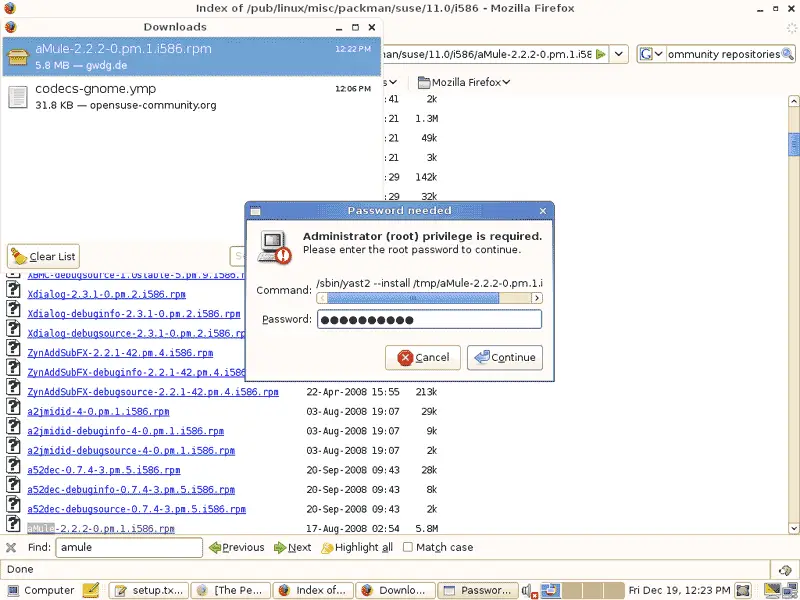Click file icon beside ZynAddSubFX-2.2.1-42.pm.4.i586.rpm
Viewport: 800px width, 600px height.
pos(13,348)
